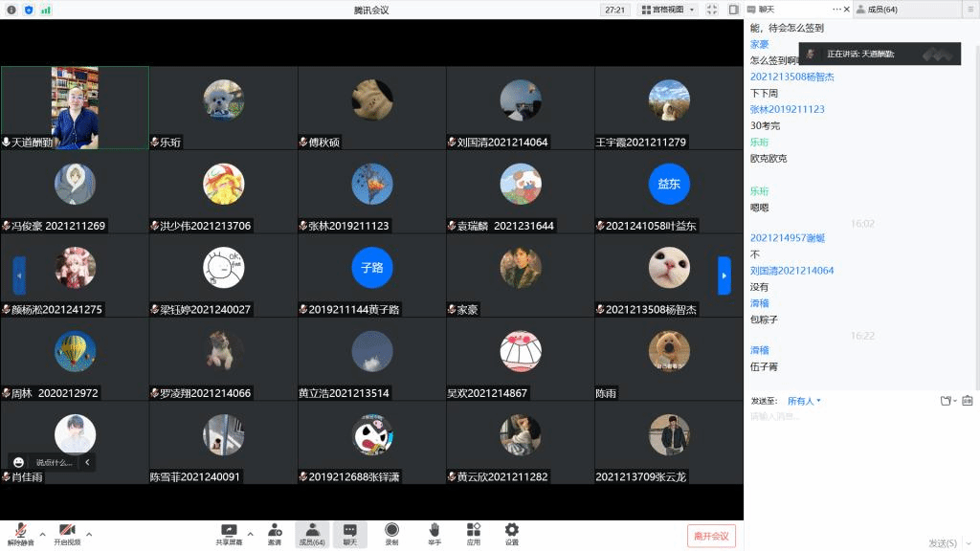Raise hand using the 举手 icon

tap(434, 534)
